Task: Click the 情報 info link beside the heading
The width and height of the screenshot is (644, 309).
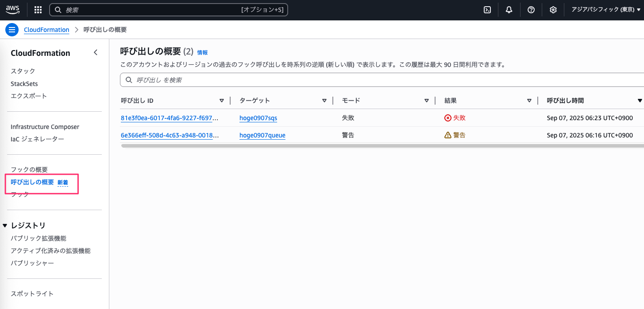Action: point(202,52)
